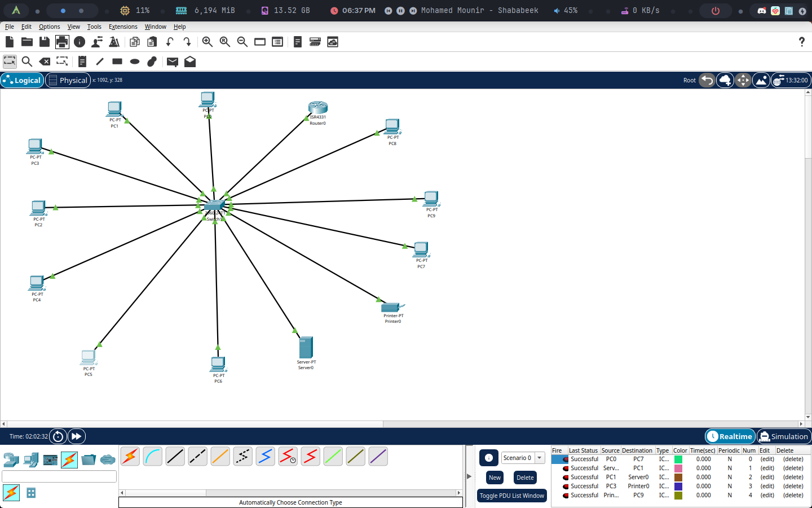This screenshot has width=812, height=508.
Task: Click the New scenario button
Action: pyautogui.click(x=495, y=478)
